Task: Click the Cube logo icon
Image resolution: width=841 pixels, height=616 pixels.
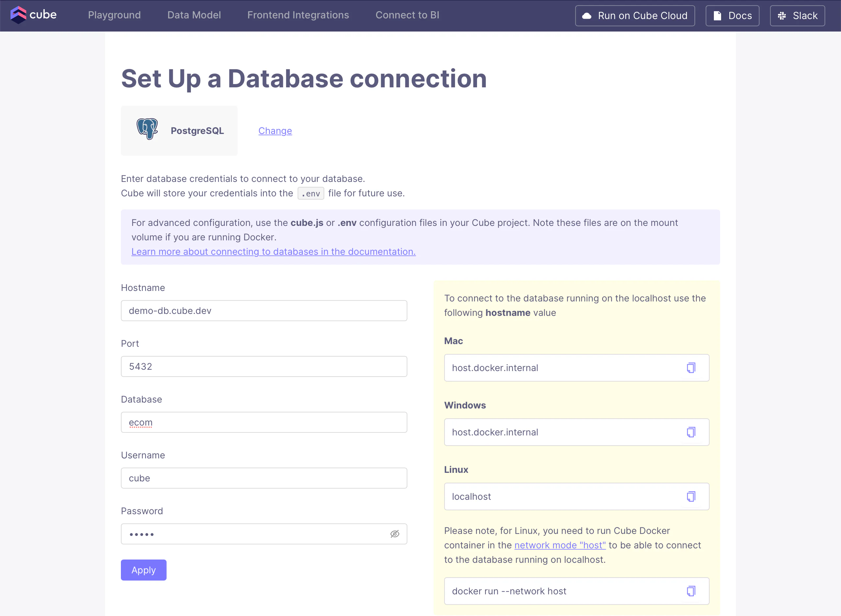Action: 18,15
